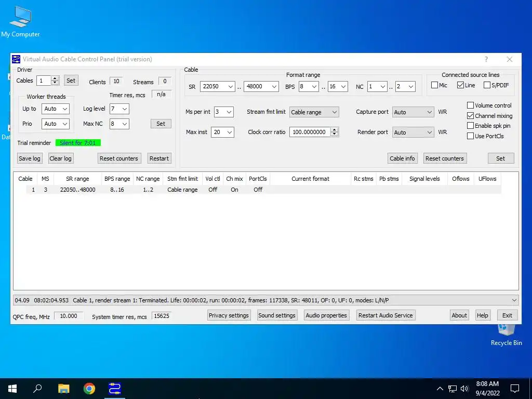Disable Channel mixing checkbox
Screen dimensions: 532x399
point(470,116)
